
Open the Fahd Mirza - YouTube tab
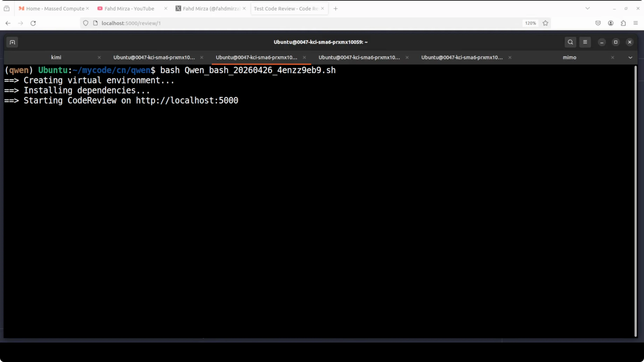[129, 9]
